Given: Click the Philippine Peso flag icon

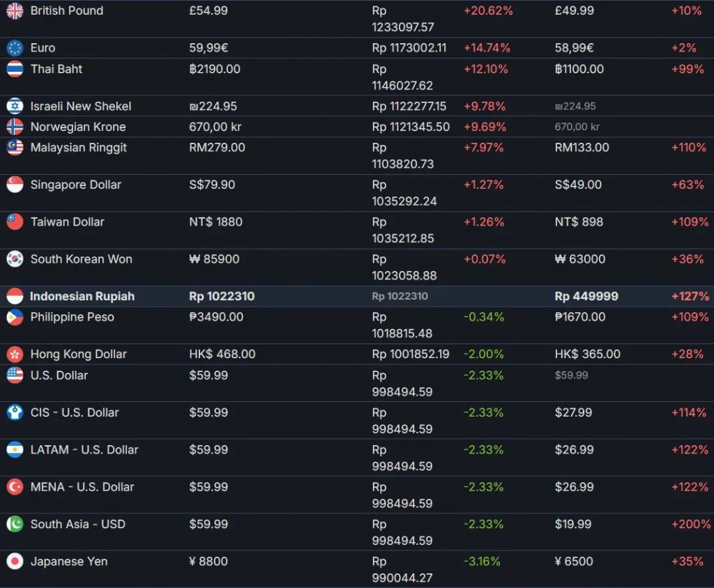Looking at the screenshot, I should pos(15,317).
